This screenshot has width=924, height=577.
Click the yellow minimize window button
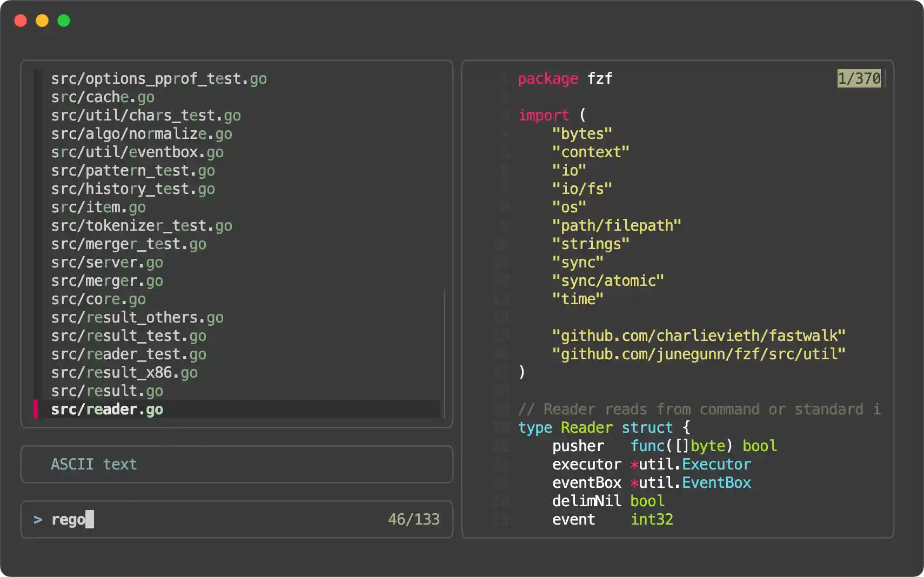pos(42,21)
